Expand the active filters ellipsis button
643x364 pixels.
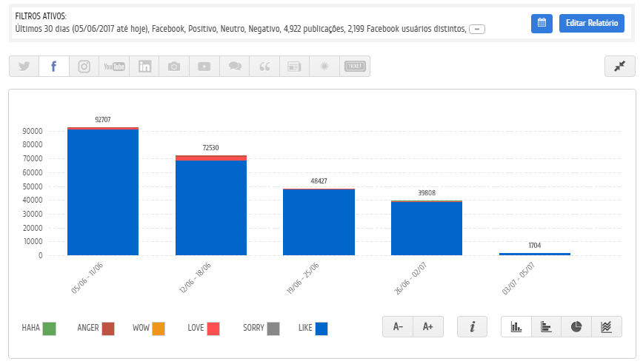pyautogui.click(x=478, y=30)
